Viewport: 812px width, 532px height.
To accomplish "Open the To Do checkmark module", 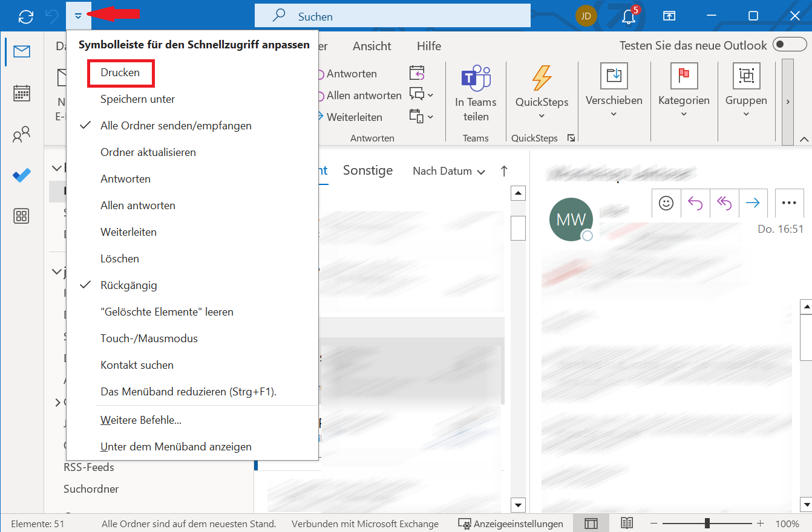I will click(22, 175).
